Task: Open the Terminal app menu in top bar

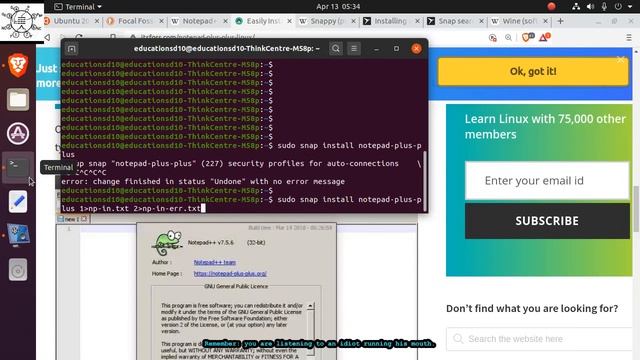Action: [78, 7]
